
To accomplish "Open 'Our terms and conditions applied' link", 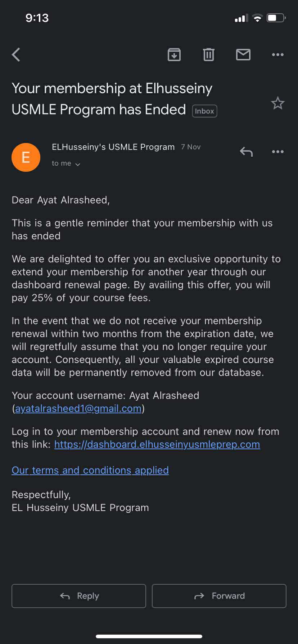I will click(90, 470).
